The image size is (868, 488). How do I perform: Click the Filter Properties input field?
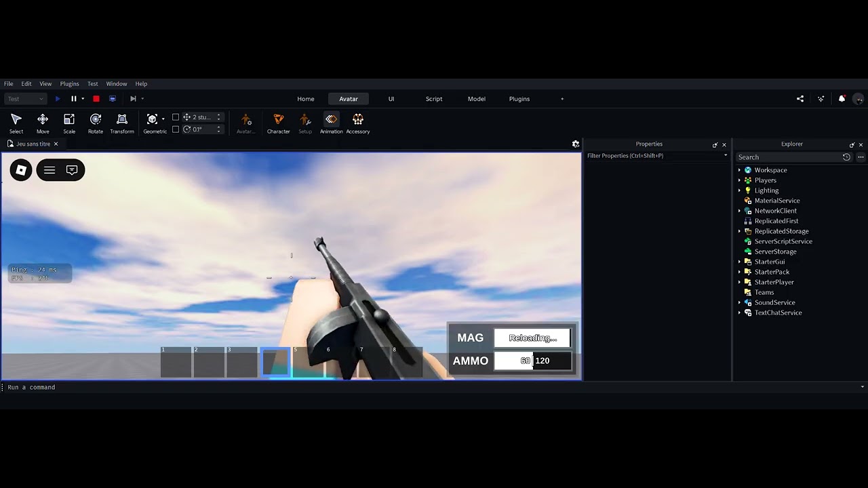(x=653, y=156)
